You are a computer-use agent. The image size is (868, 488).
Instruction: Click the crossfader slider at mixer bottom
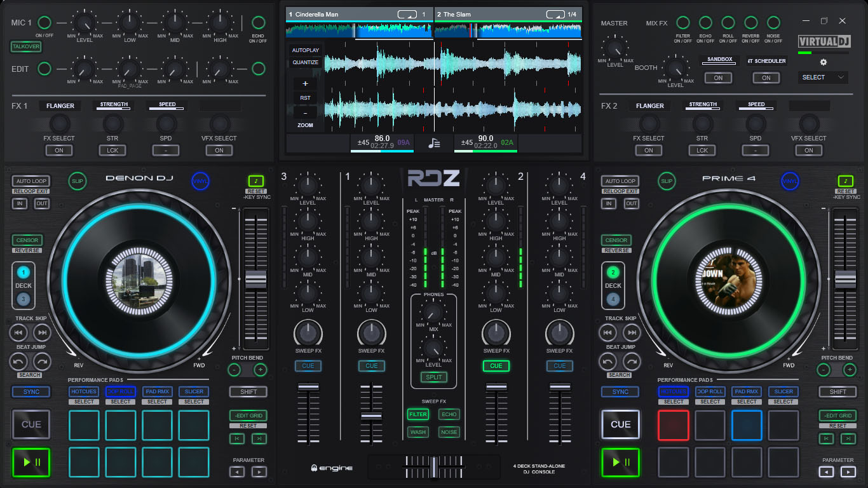click(434, 467)
